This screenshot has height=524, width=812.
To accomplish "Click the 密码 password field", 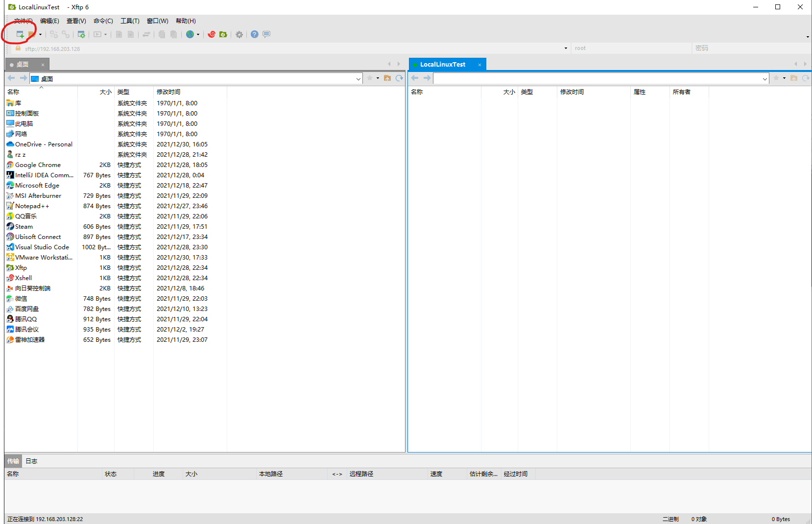I will tap(751, 48).
